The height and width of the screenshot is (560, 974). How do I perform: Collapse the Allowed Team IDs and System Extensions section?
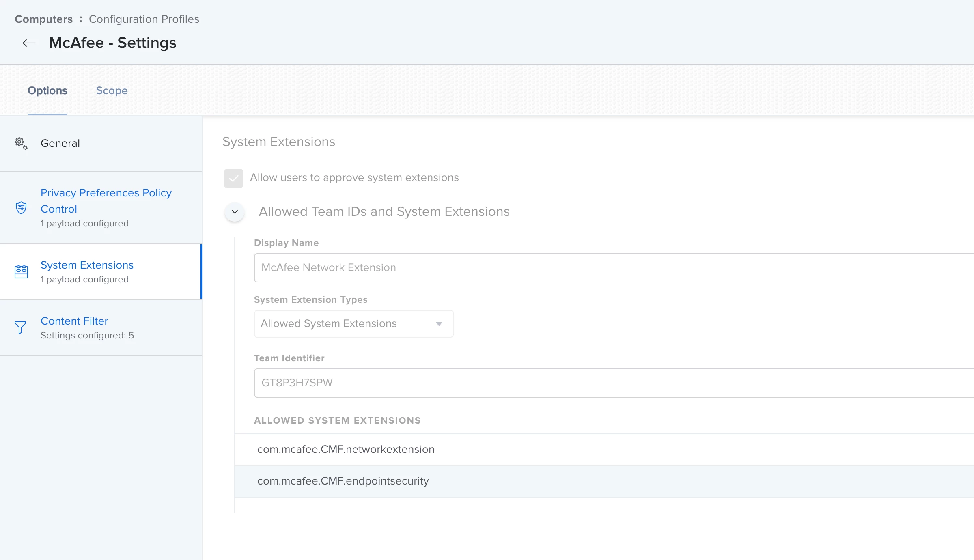coord(235,212)
